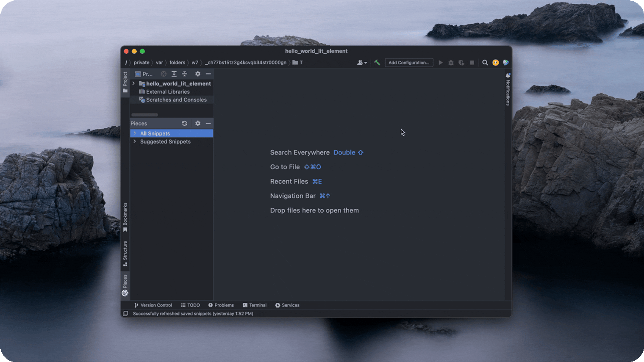Click the 'private' breadcrumb in navigation bar

click(142, 63)
